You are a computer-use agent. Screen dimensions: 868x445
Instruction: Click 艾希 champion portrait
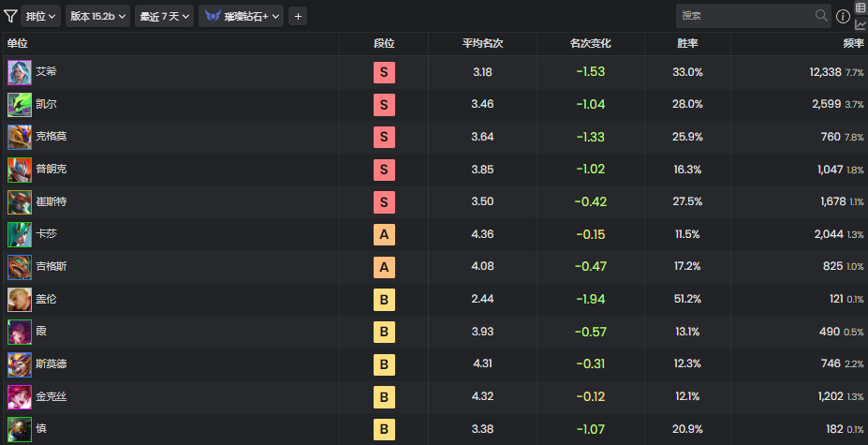coord(20,72)
